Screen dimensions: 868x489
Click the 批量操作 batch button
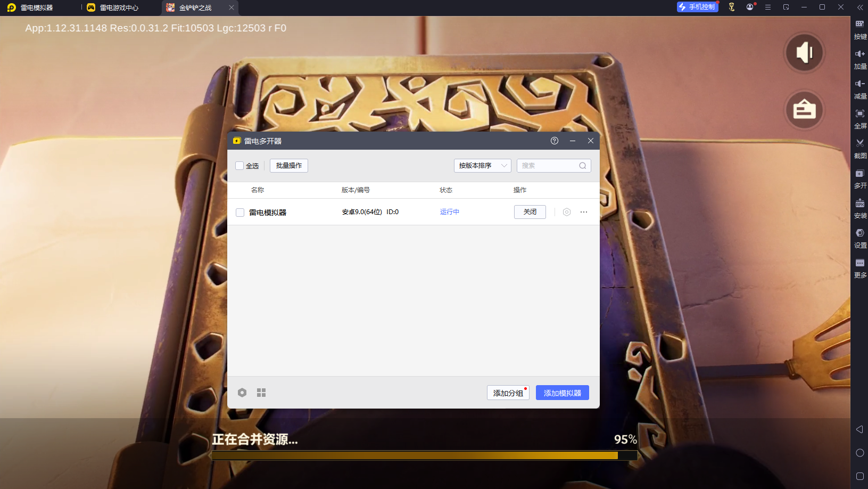pyautogui.click(x=289, y=166)
